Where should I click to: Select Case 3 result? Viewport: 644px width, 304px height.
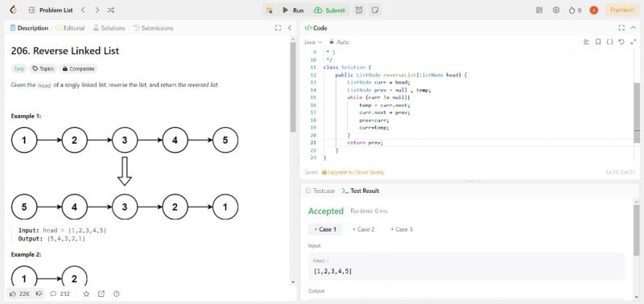[402, 229]
